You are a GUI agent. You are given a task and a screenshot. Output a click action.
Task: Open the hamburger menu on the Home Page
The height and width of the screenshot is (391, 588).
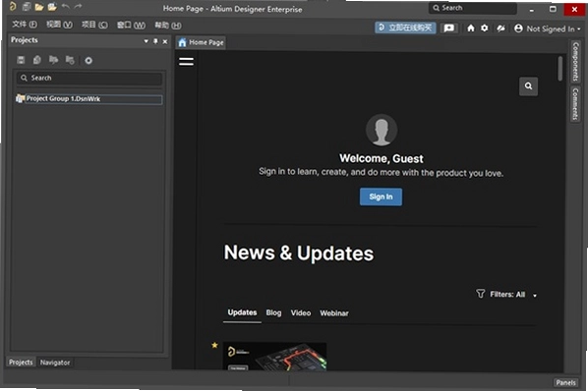pos(186,62)
